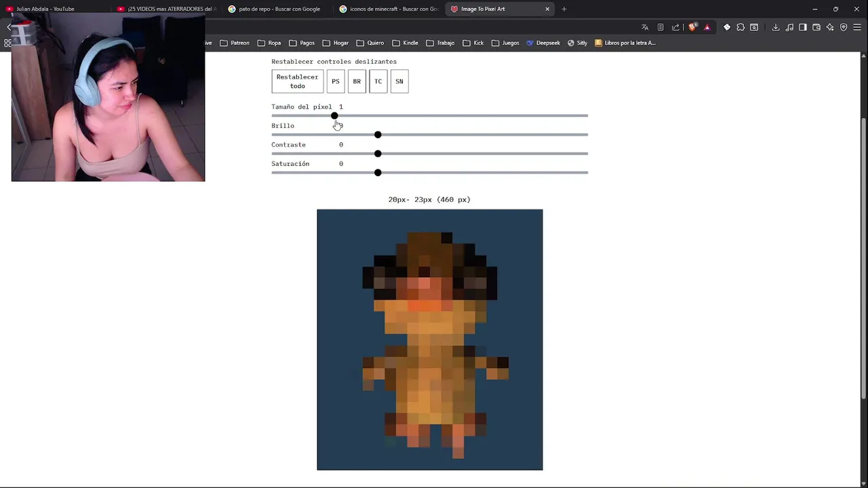
Task: Open the extensions puzzle icon
Action: click(x=741, y=27)
